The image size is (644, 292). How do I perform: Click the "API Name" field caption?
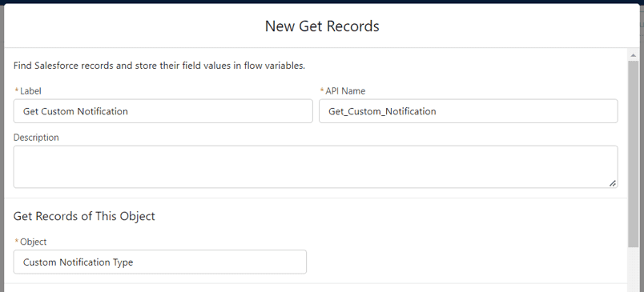pyautogui.click(x=345, y=91)
